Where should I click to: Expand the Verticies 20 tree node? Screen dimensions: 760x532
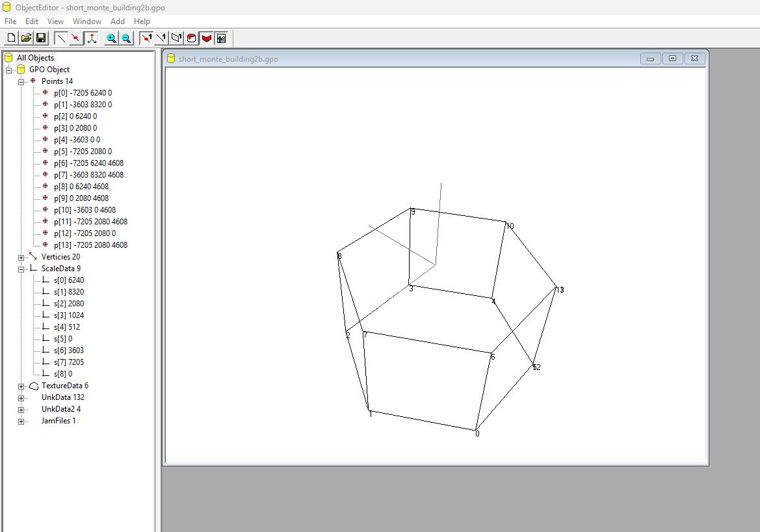(21, 258)
